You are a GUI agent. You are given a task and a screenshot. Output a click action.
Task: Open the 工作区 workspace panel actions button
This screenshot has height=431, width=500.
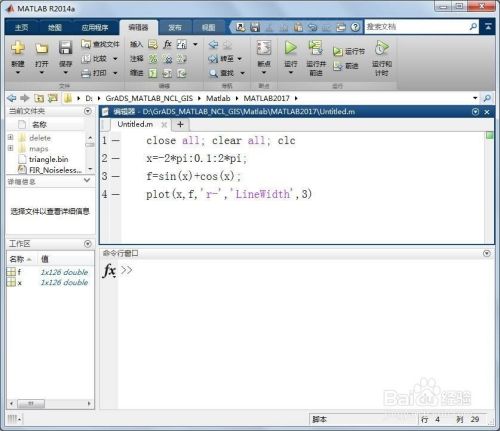[88, 244]
